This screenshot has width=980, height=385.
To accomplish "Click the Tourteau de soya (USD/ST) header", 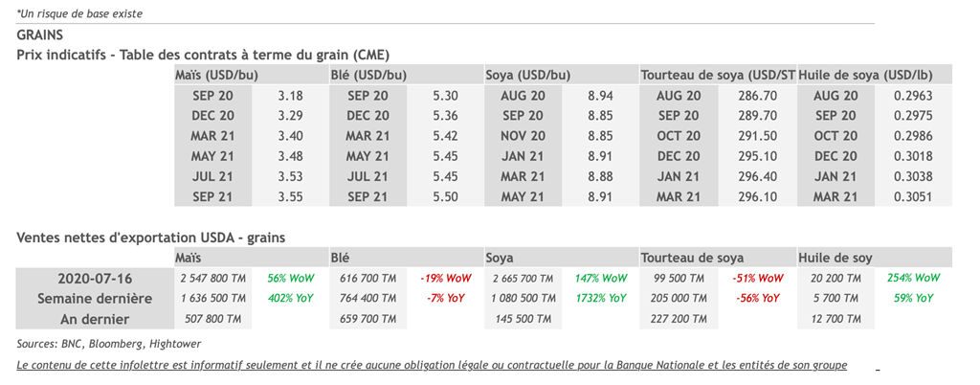I will coord(718,75).
